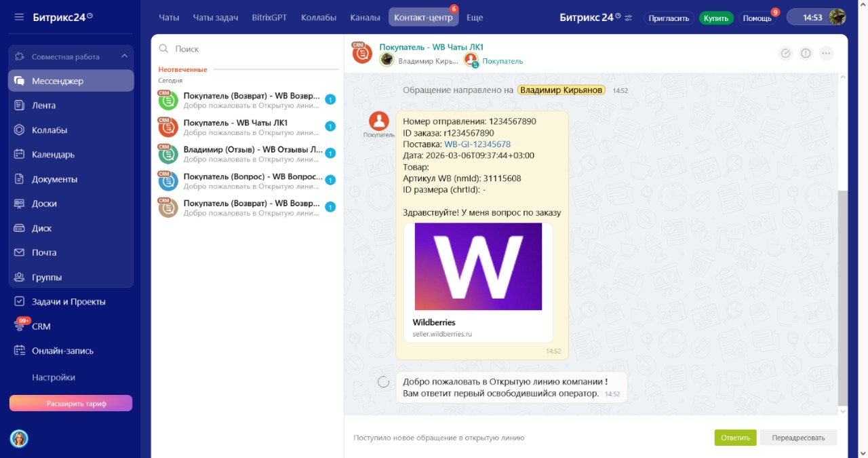Select the Контакт-центр tab
This screenshot has height=458, width=868.
[x=423, y=18]
